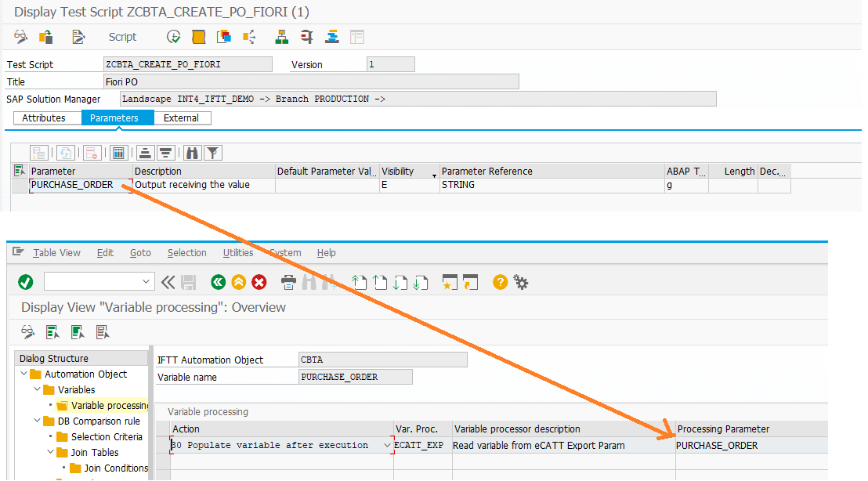Screen dimensions: 868x481
Task: Switch to the Attributes tab
Action: (44, 118)
